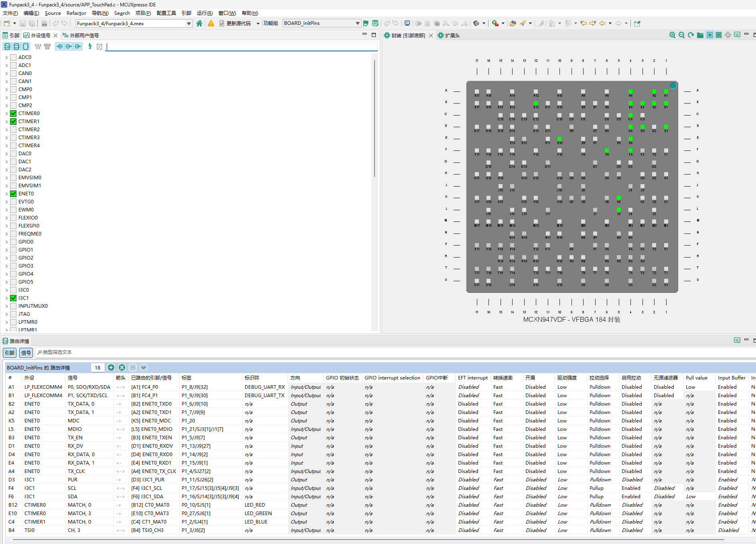Click the 方向 column header

click(306, 378)
